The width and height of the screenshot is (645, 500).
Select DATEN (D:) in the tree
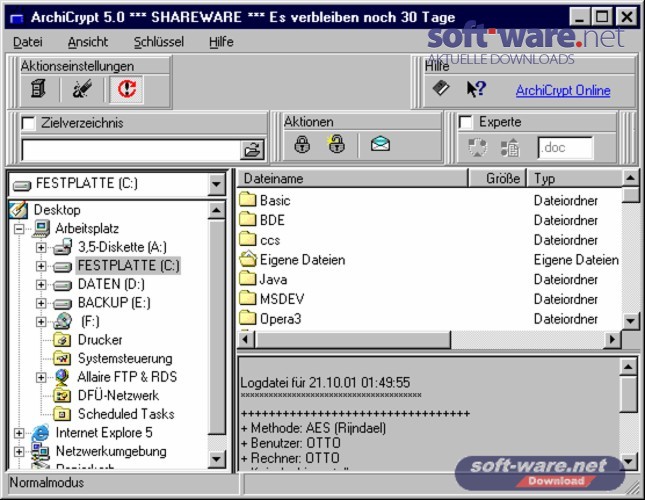pos(111,285)
